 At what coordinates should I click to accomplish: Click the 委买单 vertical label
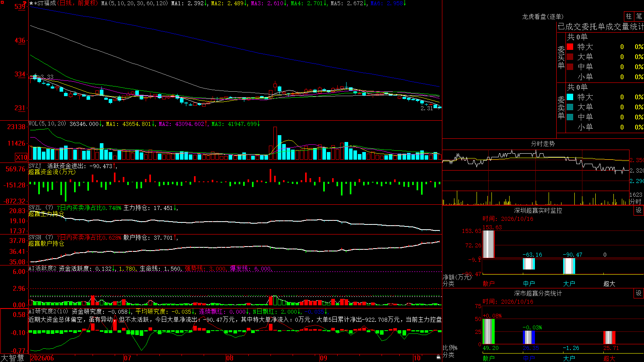[x=561, y=57]
